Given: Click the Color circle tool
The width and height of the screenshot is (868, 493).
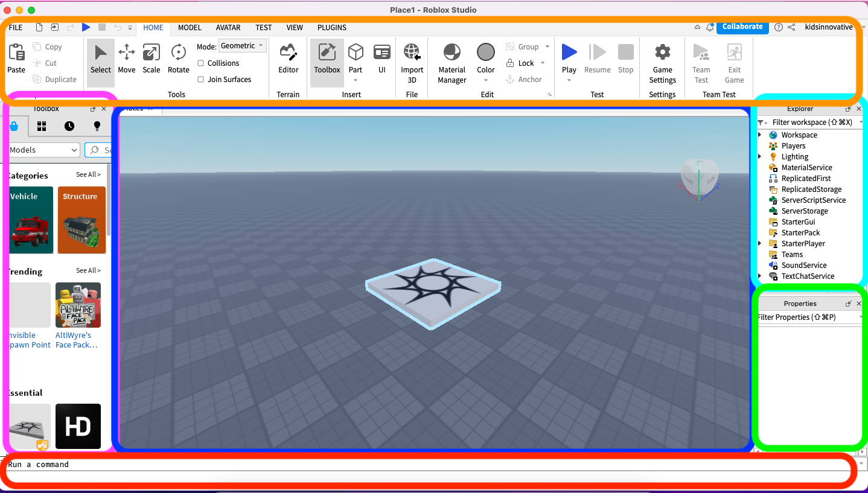Looking at the screenshot, I should pos(486,52).
